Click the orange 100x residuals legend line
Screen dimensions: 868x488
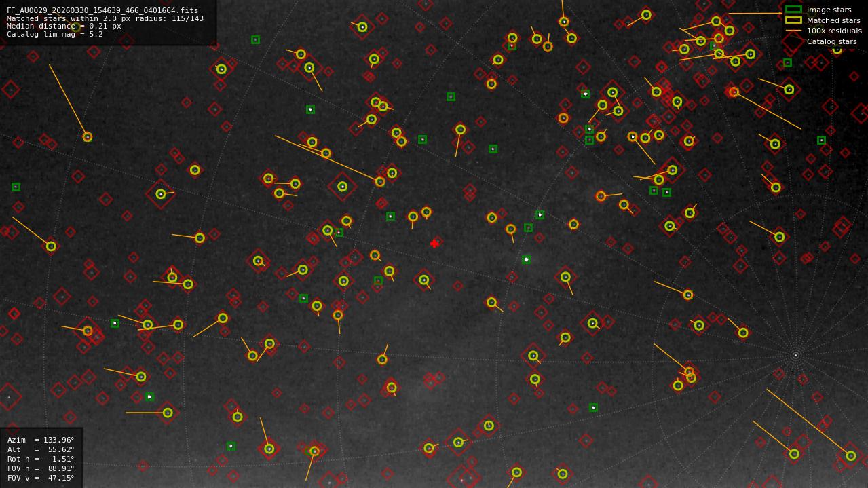(x=793, y=31)
